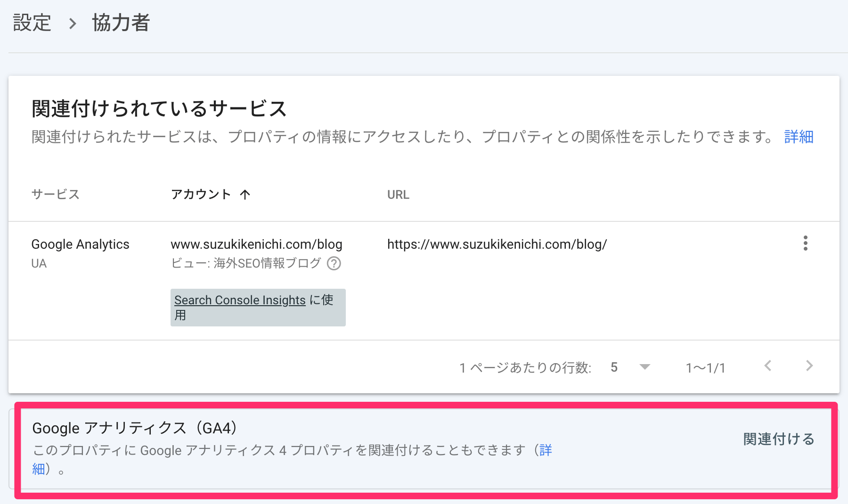Click the 協力者 breadcrumb
The image size is (848, 504).
[x=121, y=23]
